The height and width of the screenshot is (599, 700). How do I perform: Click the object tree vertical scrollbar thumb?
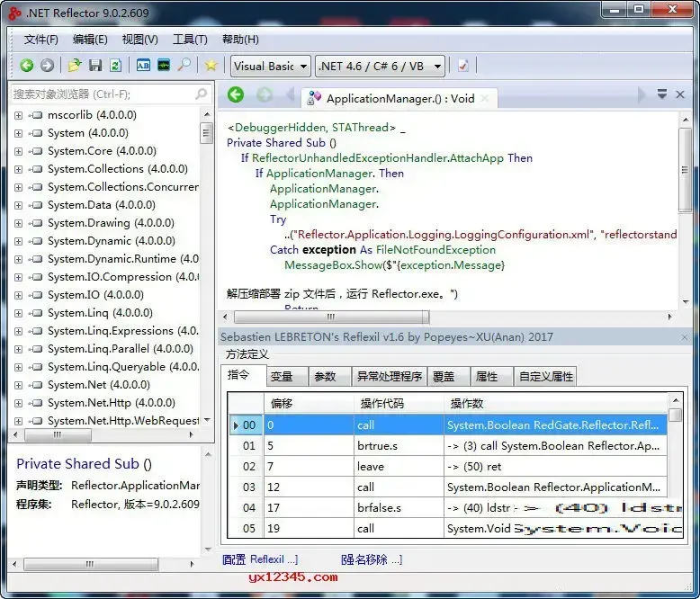pyautogui.click(x=206, y=133)
